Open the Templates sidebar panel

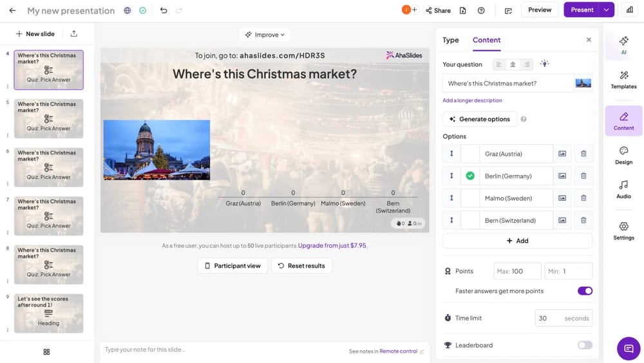623,80
